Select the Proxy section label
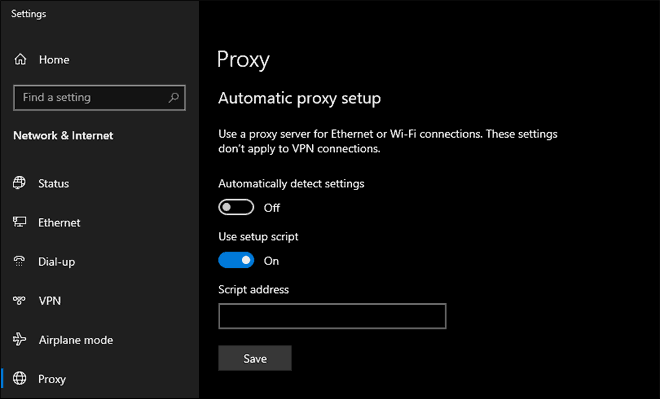 (x=52, y=379)
